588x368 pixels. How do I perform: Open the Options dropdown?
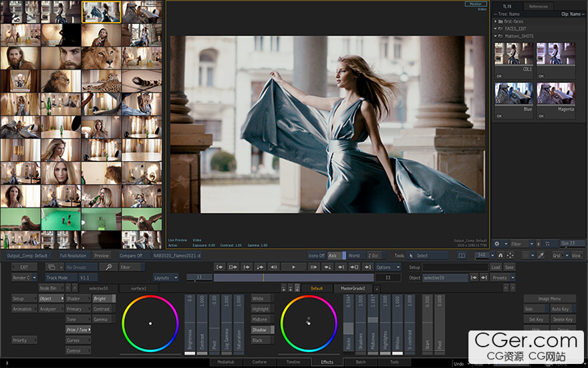click(388, 267)
